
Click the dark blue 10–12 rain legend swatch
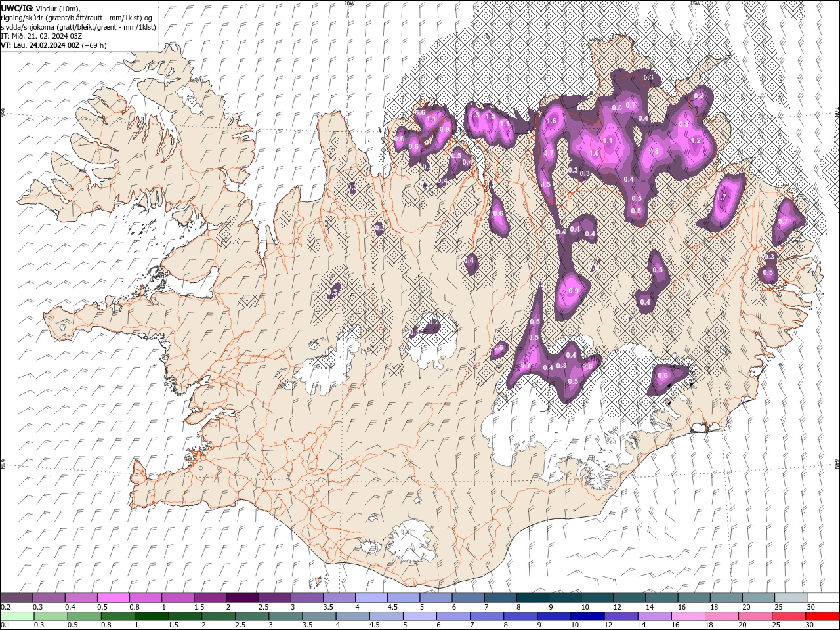pyautogui.click(x=587, y=616)
